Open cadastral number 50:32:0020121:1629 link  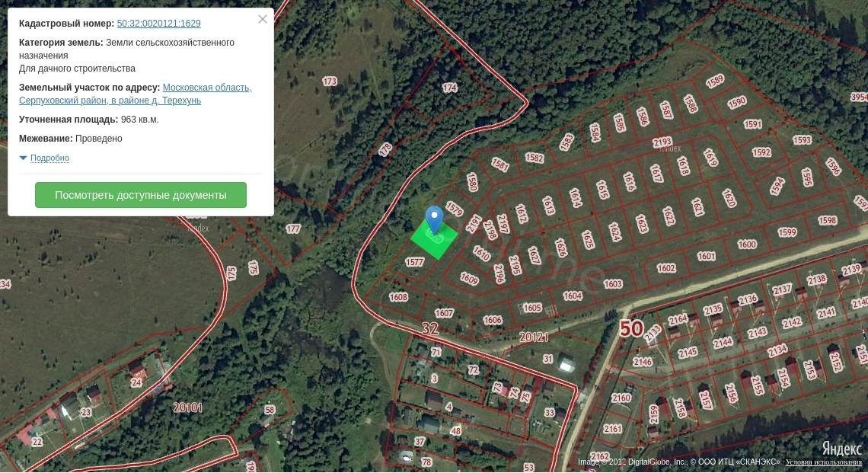coord(158,24)
